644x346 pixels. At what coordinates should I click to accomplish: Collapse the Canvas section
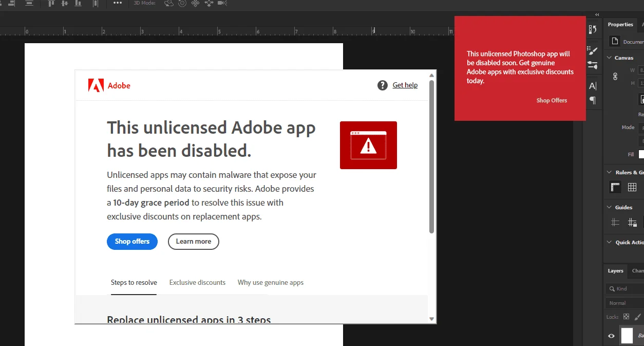point(609,58)
